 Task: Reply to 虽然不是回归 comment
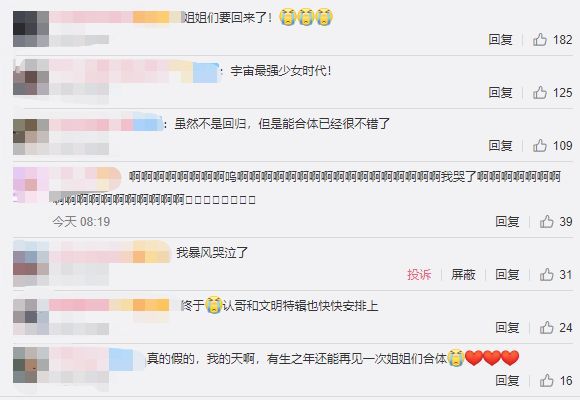coord(500,145)
